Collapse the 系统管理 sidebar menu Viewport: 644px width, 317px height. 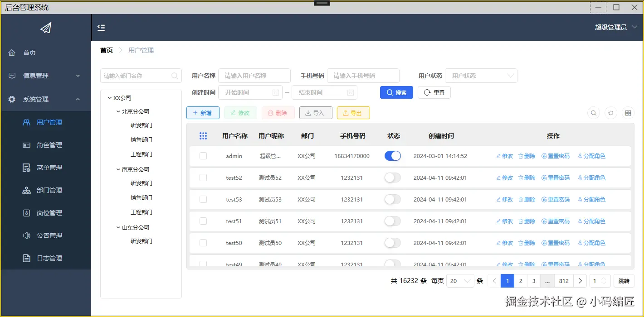click(x=45, y=99)
